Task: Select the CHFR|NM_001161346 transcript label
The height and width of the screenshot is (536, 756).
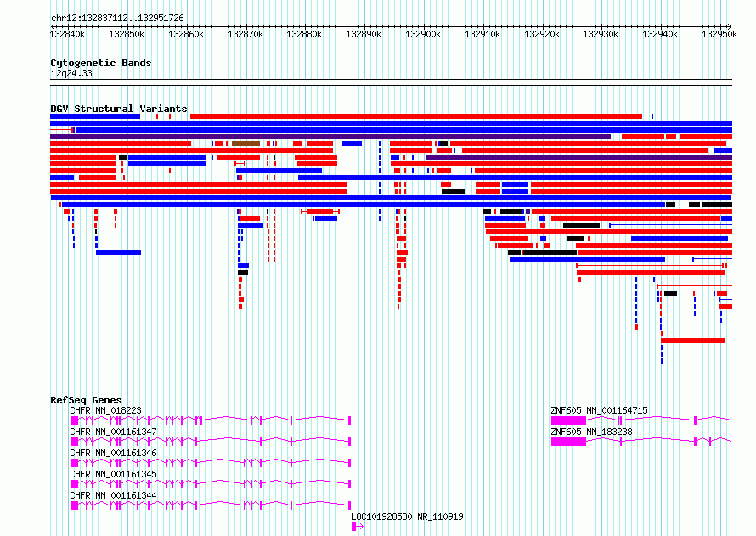Action: (x=113, y=453)
